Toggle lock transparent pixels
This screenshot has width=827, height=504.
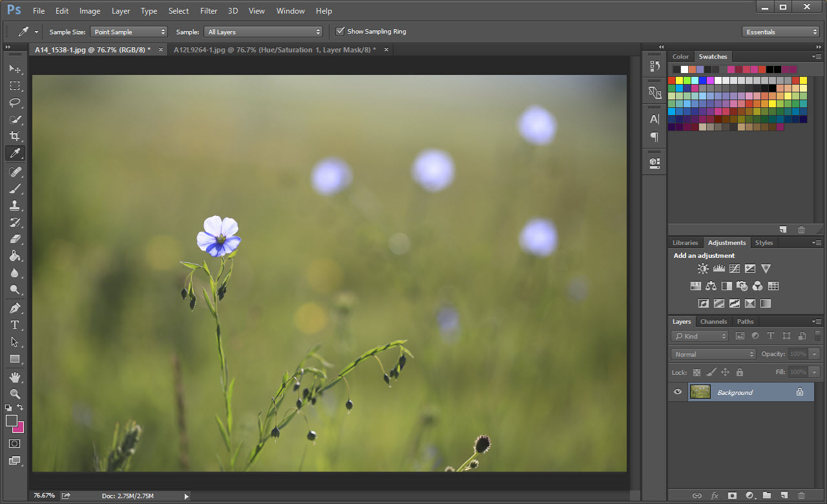tap(696, 372)
